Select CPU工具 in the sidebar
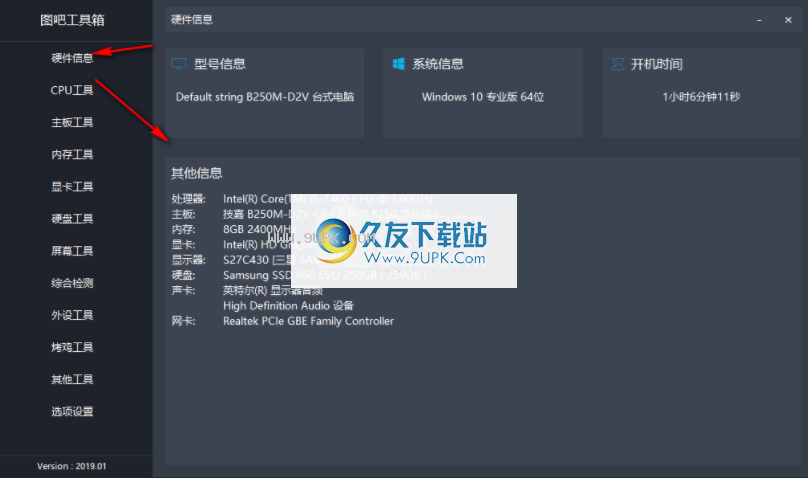The image size is (808, 482). (x=72, y=90)
